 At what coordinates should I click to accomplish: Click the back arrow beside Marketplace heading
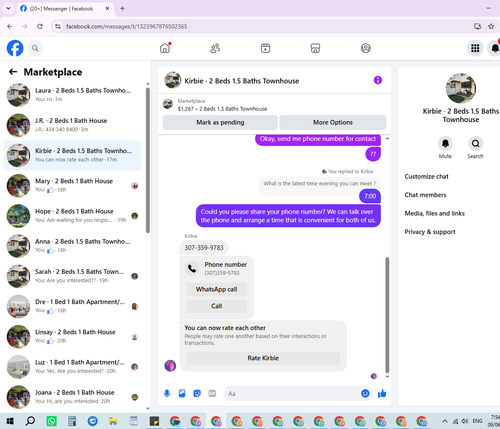tap(13, 72)
